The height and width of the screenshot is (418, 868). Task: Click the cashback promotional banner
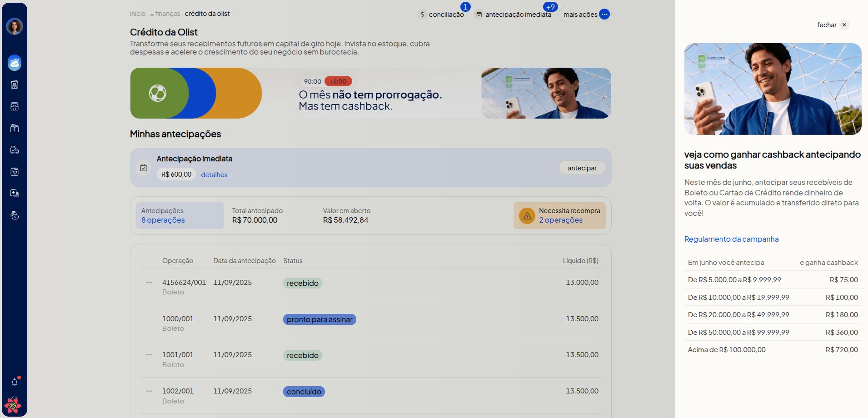pyautogui.click(x=370, y=93)
